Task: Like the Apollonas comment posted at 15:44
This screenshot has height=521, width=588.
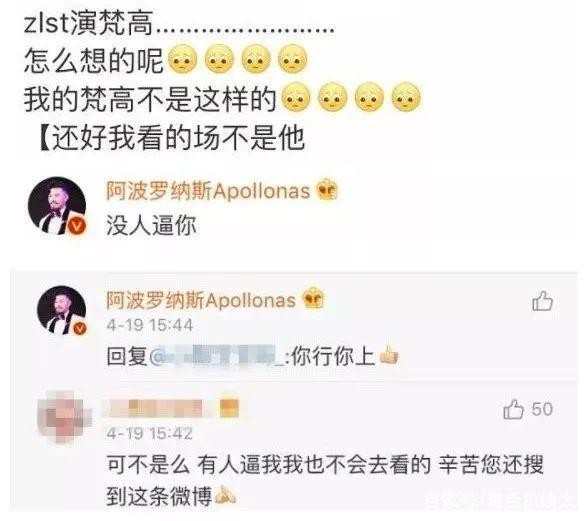Action: click(x=542, y=301)
